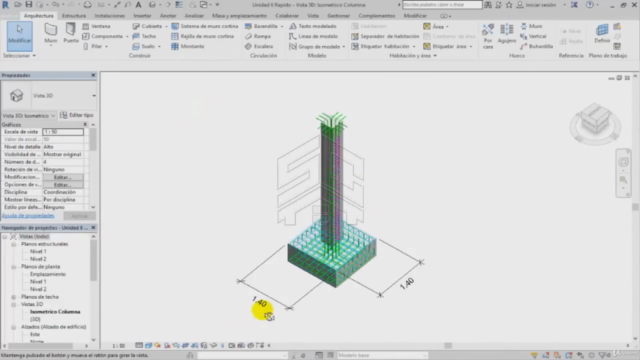Collapse the Planos estructurales tree node
The height and width of the screenshot is (360, 640).
point(13,244)
